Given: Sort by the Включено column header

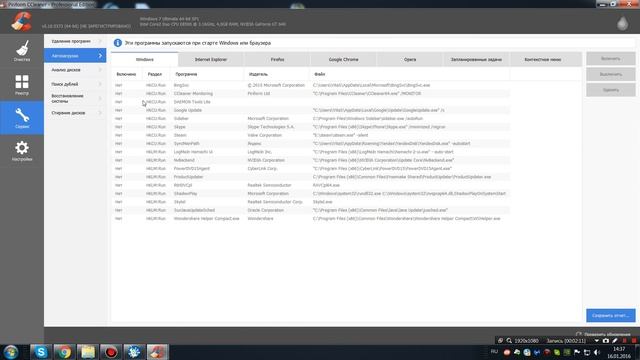Looking at the screenshot, I should [x=126, y=74].
